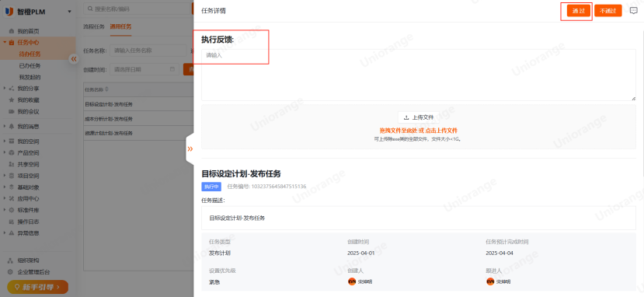Open the 新手引导 guide button
Image resolution: width=644 pixels, height=297 pixels.
coord(37,287)
